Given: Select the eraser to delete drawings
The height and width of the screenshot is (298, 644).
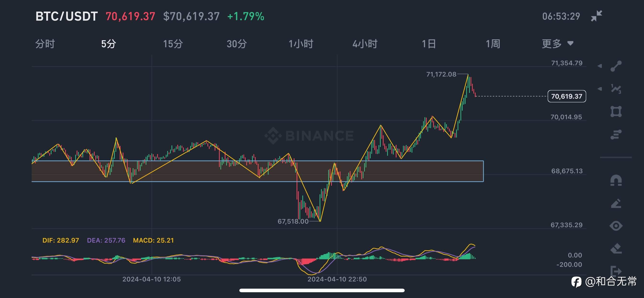Looking at the screenshot, I should coord(616,248).
